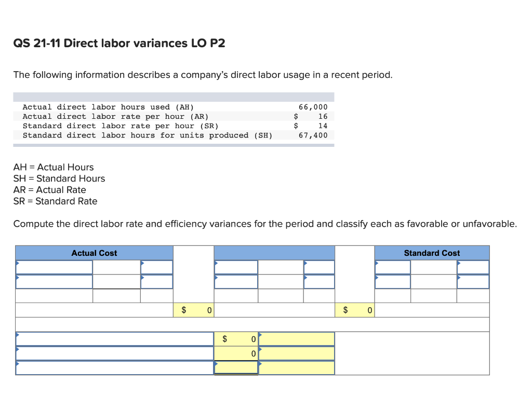Open second-row left dropdown under Actual Cost
This screenshot has width=532, height=398.
pyautogui.click(x=54, y=282)
